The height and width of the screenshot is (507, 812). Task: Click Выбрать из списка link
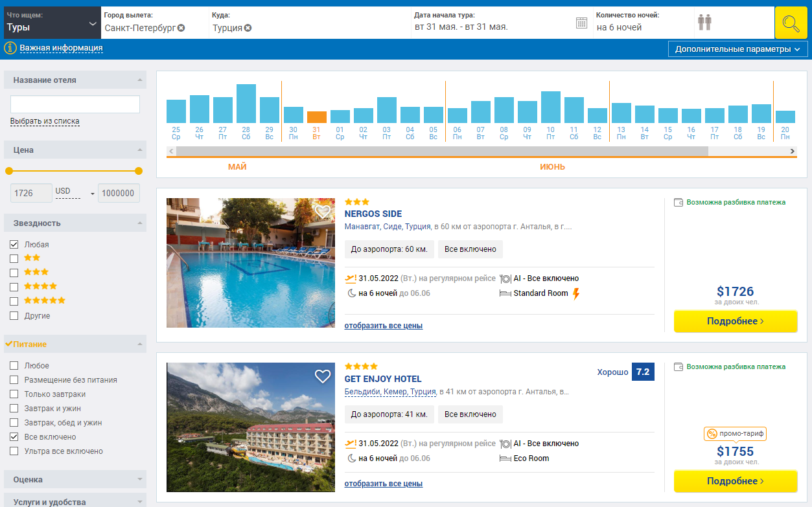click(x=45, y=121)
